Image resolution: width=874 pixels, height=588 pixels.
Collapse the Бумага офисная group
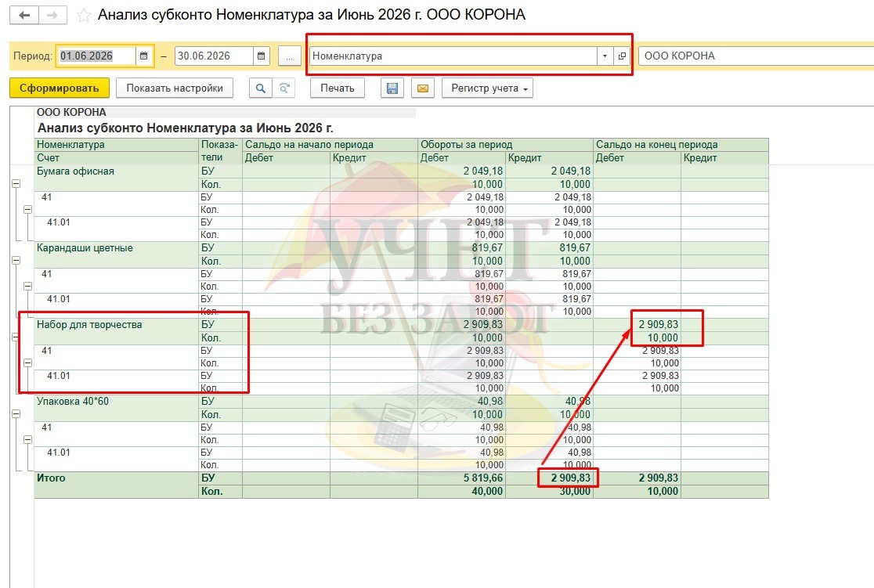tap(16, 183)
